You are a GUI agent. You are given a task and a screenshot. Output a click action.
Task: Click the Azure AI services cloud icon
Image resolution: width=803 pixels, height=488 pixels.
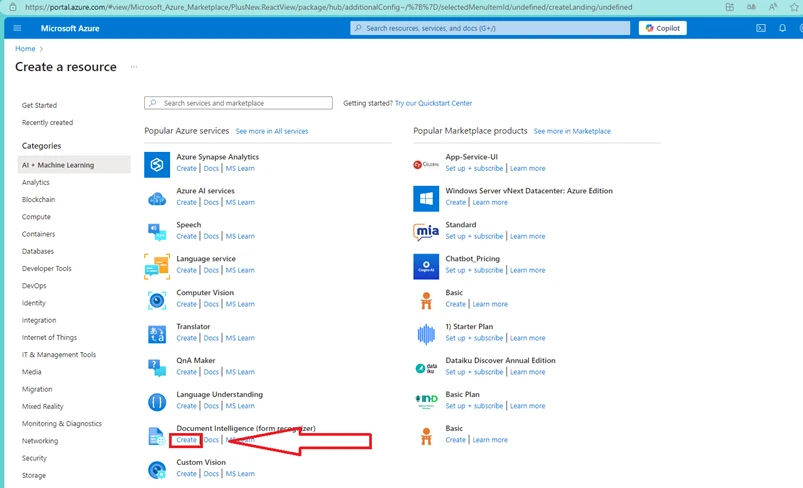point(157,199)
